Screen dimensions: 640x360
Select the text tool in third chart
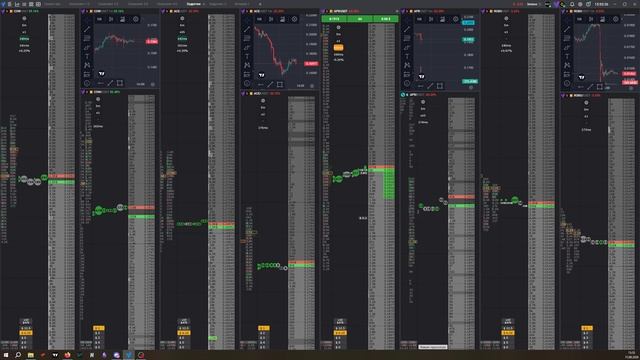[407, 56]
